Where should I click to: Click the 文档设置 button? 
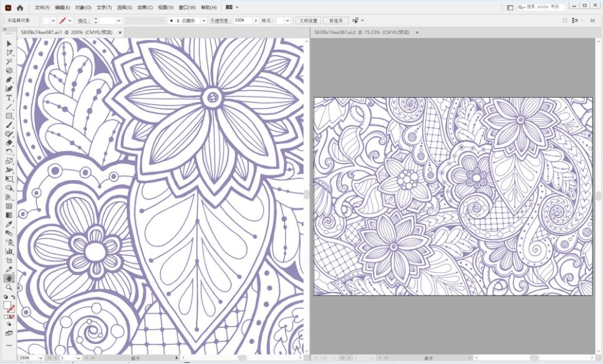coord(309,21)
